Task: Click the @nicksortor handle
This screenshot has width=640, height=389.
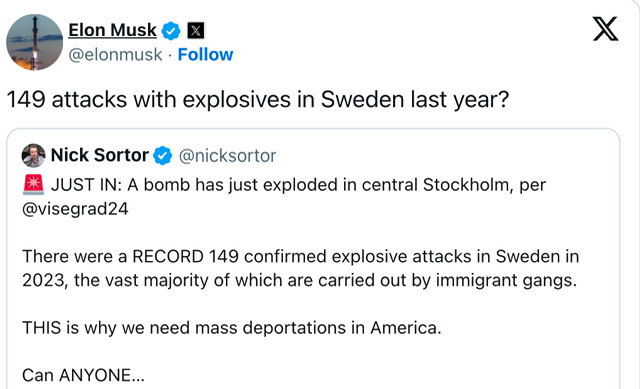Action: pyautogui.click(x=227, y=156)
